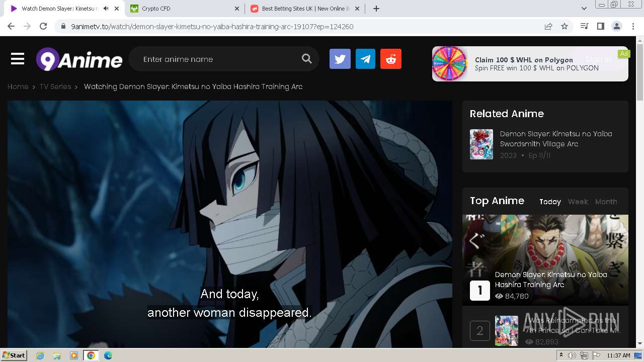Screen dimensions: 644x362
Task: Reload the current page
Action: (x=43, y=27)
